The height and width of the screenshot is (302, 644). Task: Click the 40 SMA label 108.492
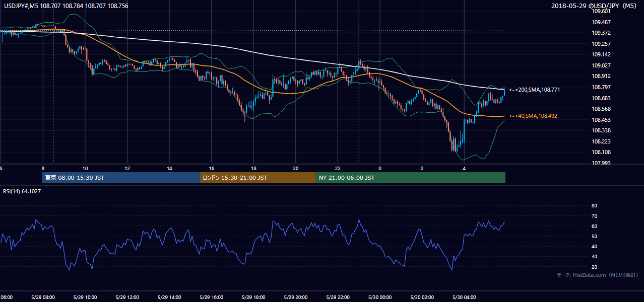533,116
